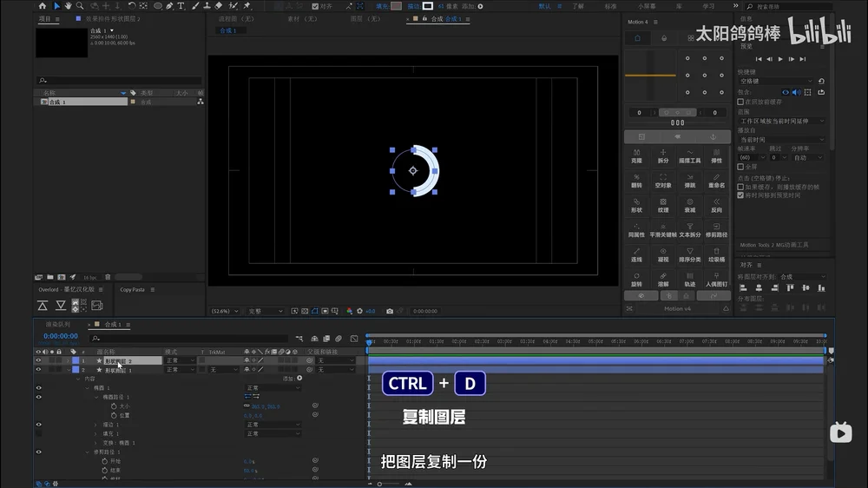Select the Brush tool
This screenshot has height=488, width=868.
(194, 6)
